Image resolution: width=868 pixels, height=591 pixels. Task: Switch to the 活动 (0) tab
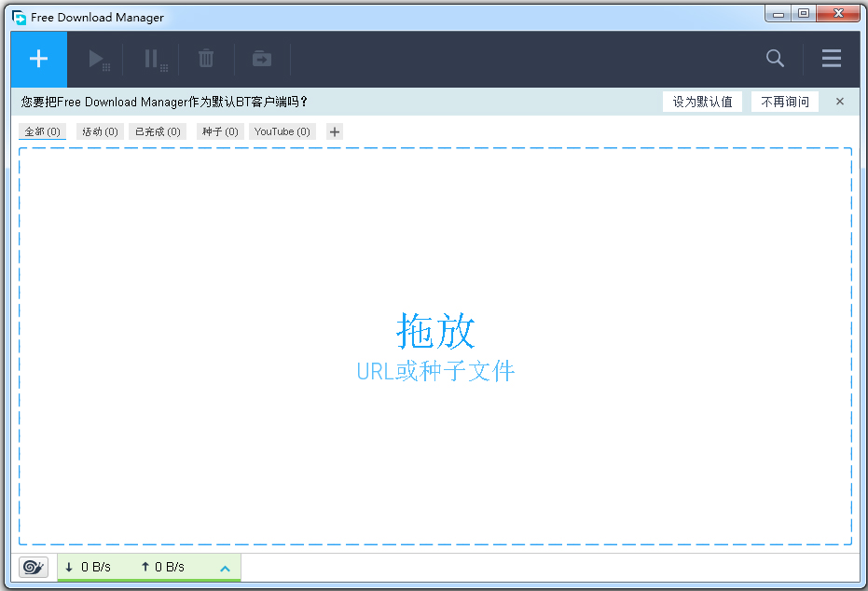[x=100, y=131]
